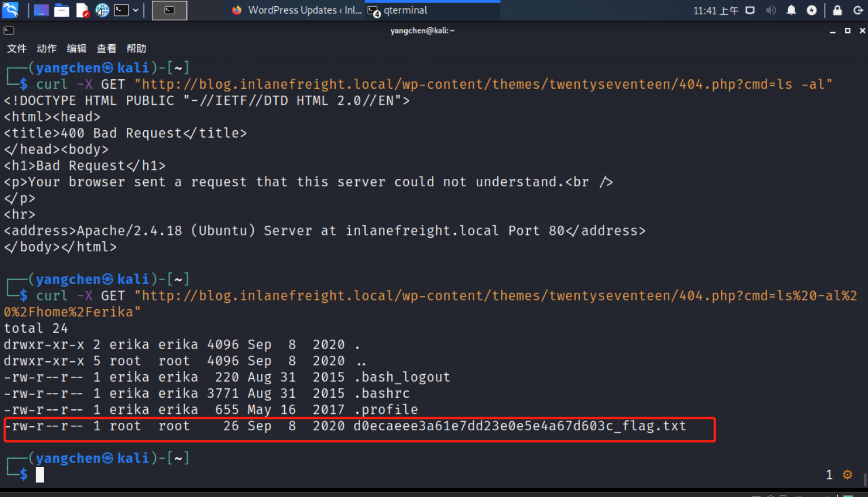
Task: Click the '<hr>' output line
Action: tap(20, 215)
